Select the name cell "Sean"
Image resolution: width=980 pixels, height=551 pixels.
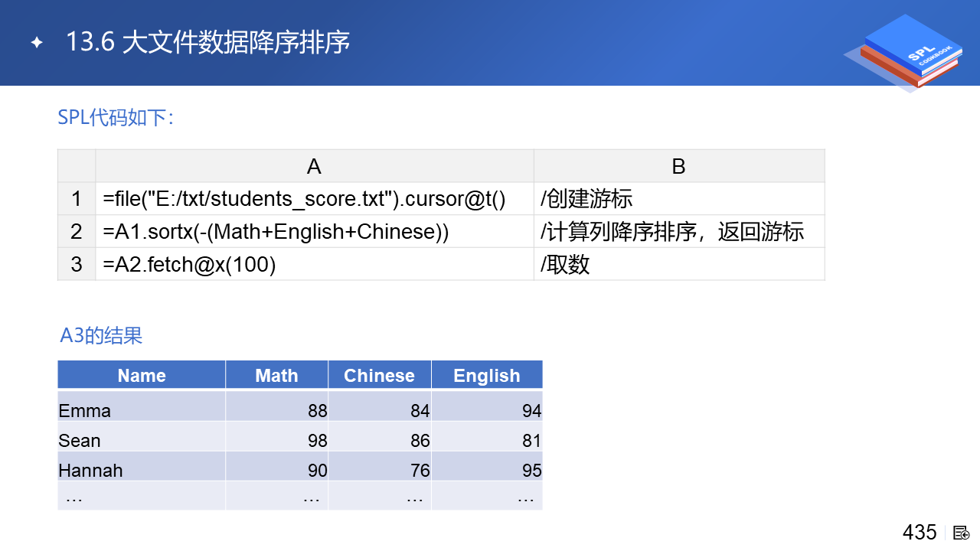(142, 436)
